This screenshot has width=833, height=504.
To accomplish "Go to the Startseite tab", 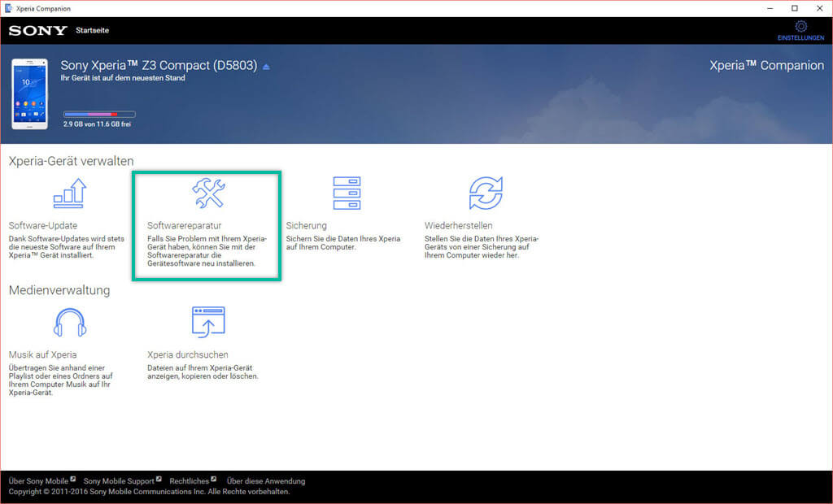I will click(93, 30).
